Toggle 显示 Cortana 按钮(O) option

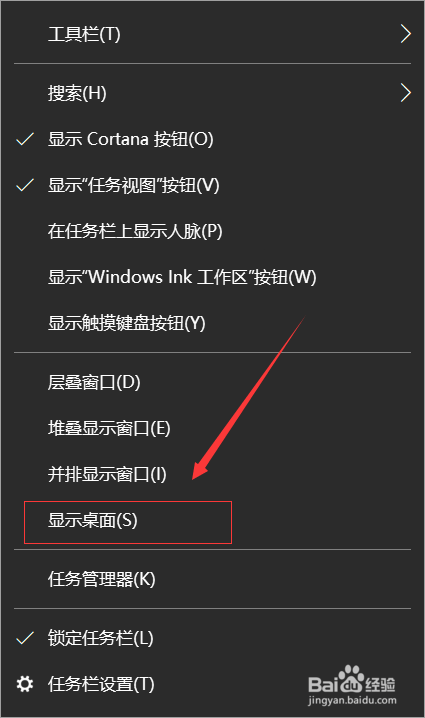click(212, 139)
